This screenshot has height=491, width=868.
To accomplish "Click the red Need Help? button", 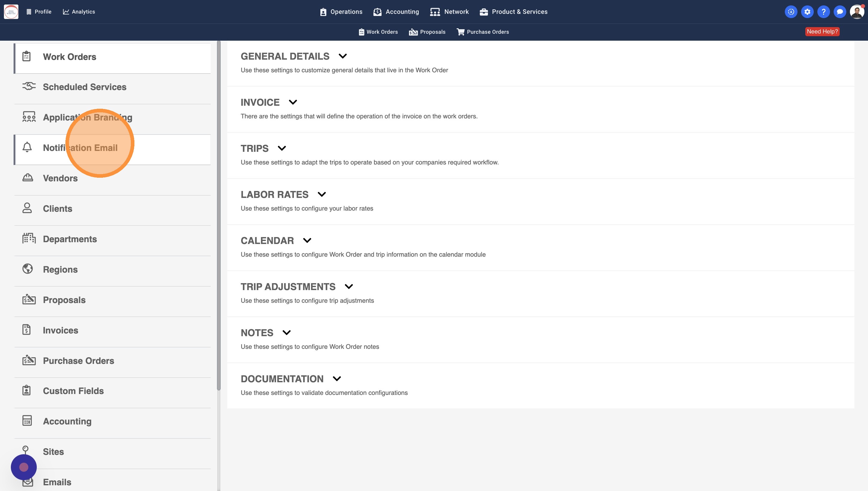I will tap(822, 32).
